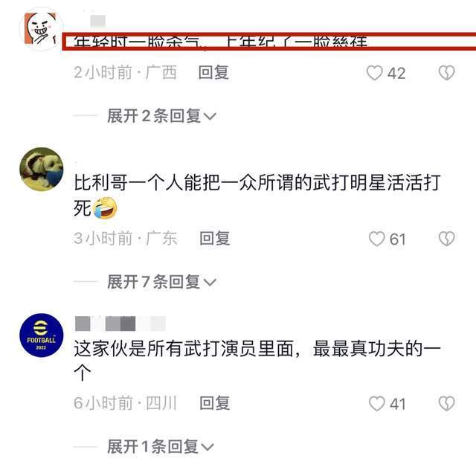Open the grinning cartoon face avatar profile
Image resolution: width=476 pixels, height=476 pixels.
(42, 29)
